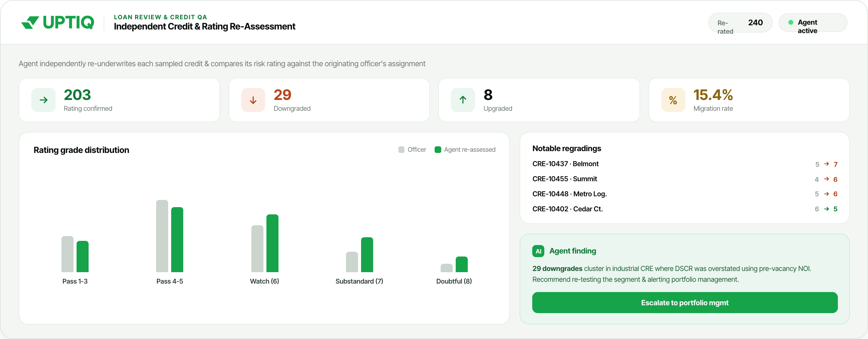Screen dimensions: 868x339
Task: Click the gray Officer bar for Doubtful (8)
Action: point(446,268)
